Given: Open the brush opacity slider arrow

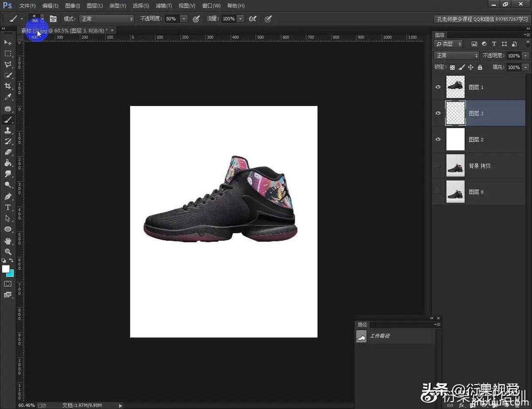Looking at the screenshot, I should coord(184,19).
